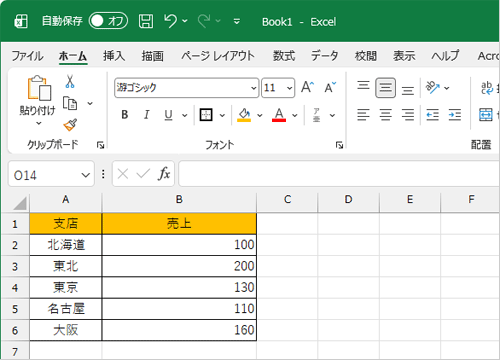500x360 pixels.
Task: Select the column B header
Action: coord(179,200)
